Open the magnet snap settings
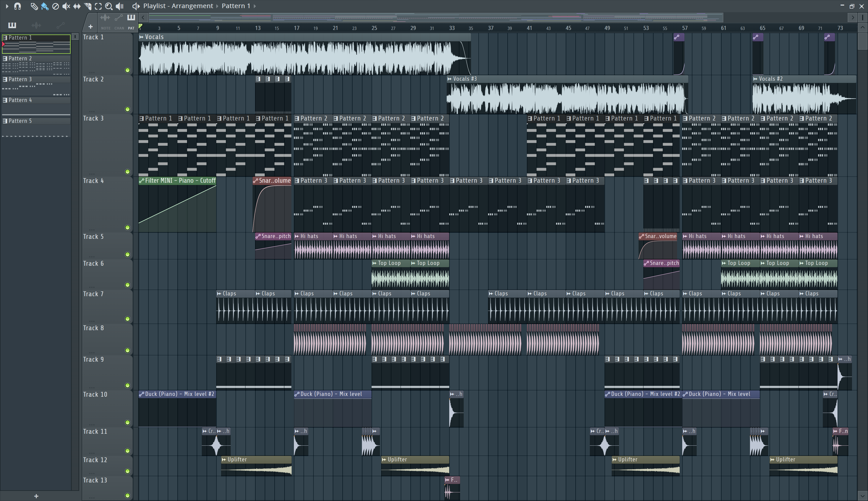This screenshot has width=868, height=501. point(18,6)
